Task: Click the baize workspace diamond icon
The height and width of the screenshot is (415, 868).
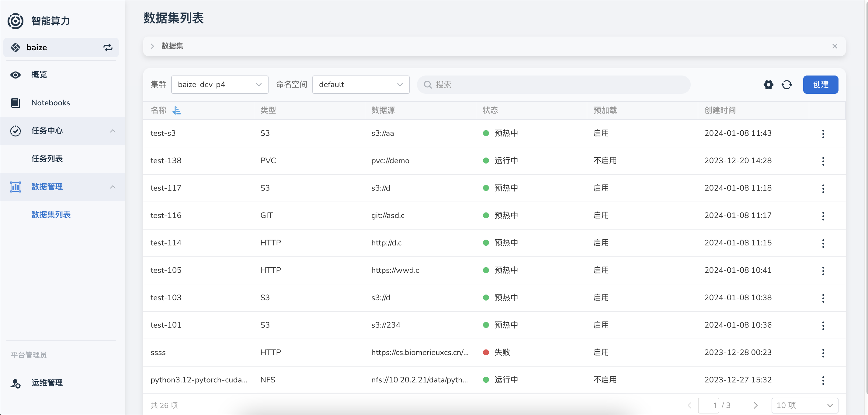Action: pos(16,47)
